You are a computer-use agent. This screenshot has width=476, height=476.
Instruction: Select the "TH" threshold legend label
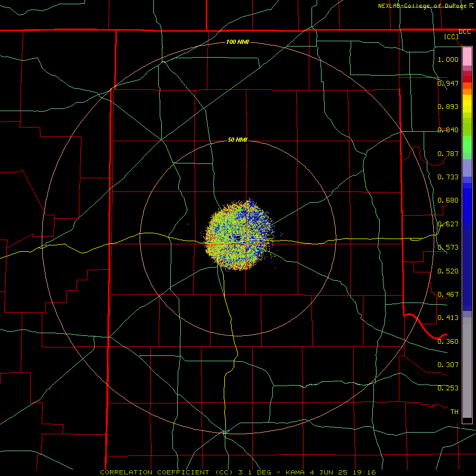coord(454,412)
